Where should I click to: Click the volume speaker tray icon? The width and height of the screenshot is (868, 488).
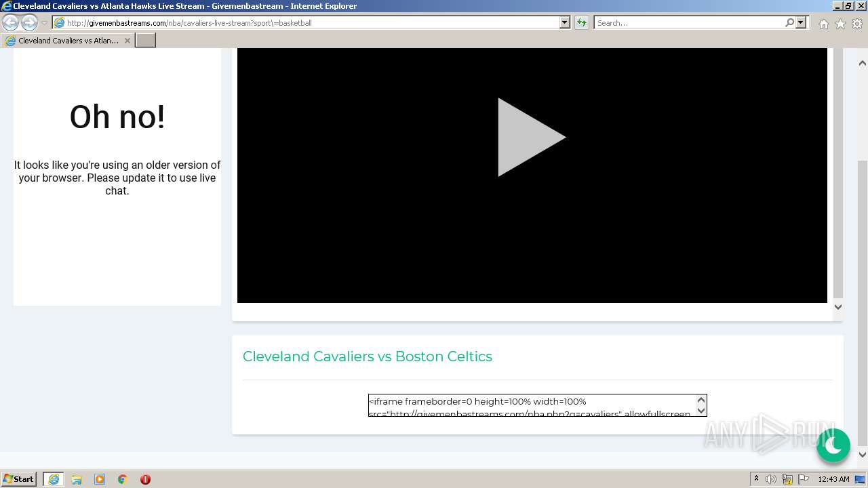(771, 479)
